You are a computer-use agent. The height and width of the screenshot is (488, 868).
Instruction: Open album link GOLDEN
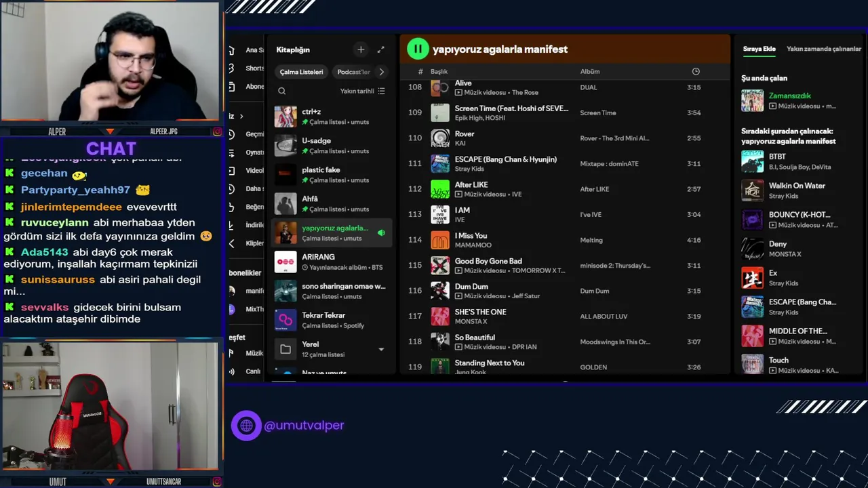[x=593, y=367]
